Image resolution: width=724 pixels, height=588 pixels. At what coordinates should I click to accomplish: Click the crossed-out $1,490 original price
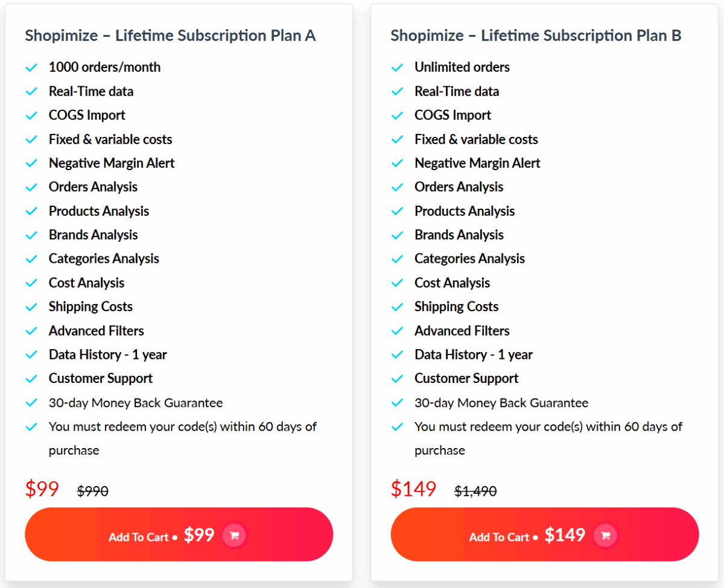475,492
